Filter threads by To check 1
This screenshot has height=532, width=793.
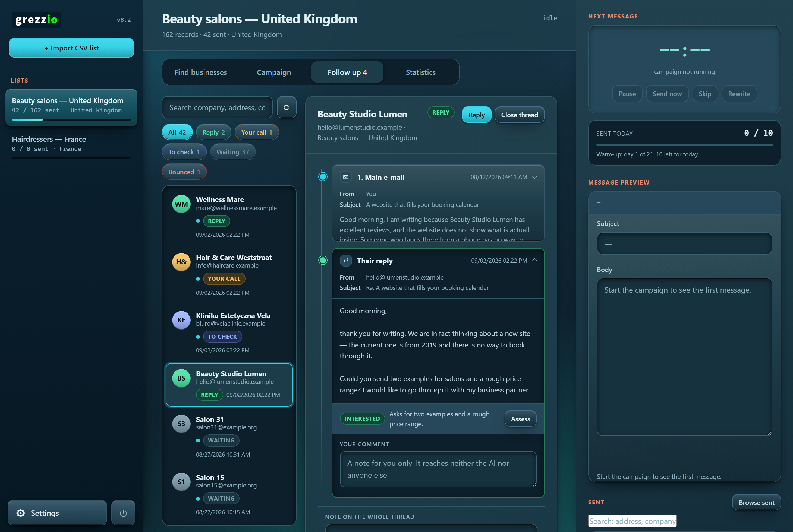click(184, 152)
